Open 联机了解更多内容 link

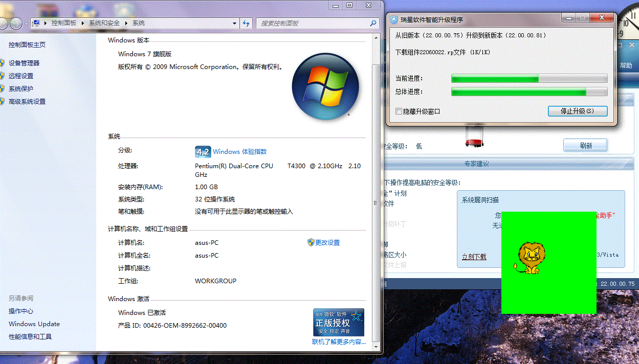pos(339,342)
